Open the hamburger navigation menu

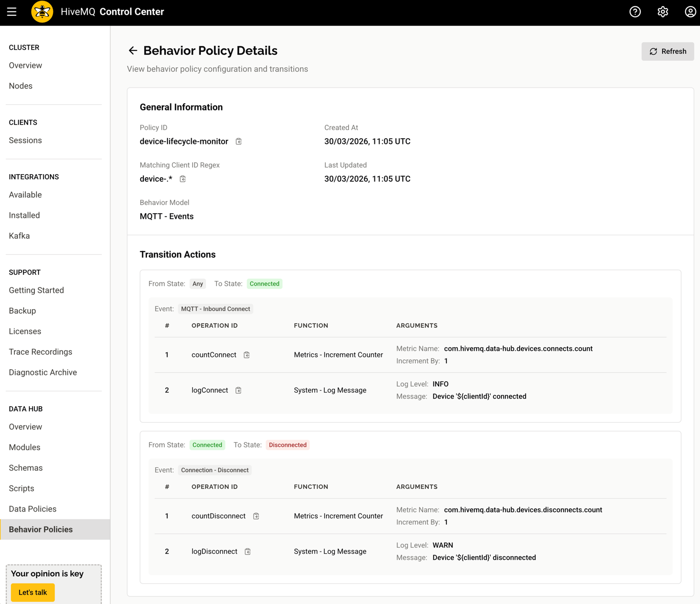[x=12, y=12]
